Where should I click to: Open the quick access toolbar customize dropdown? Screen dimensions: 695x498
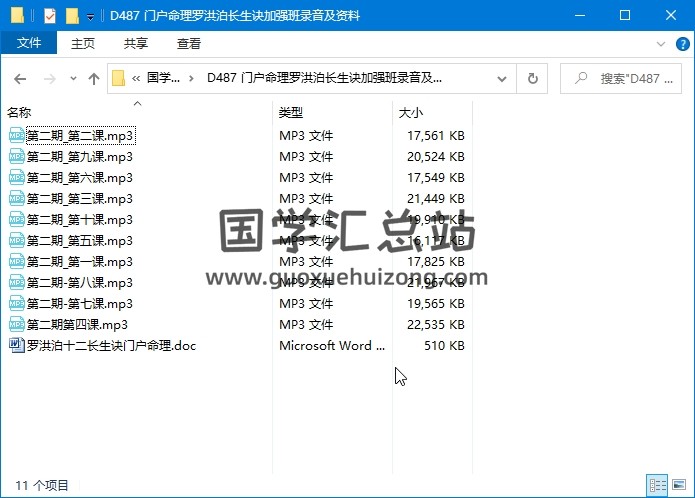(90, 17)
